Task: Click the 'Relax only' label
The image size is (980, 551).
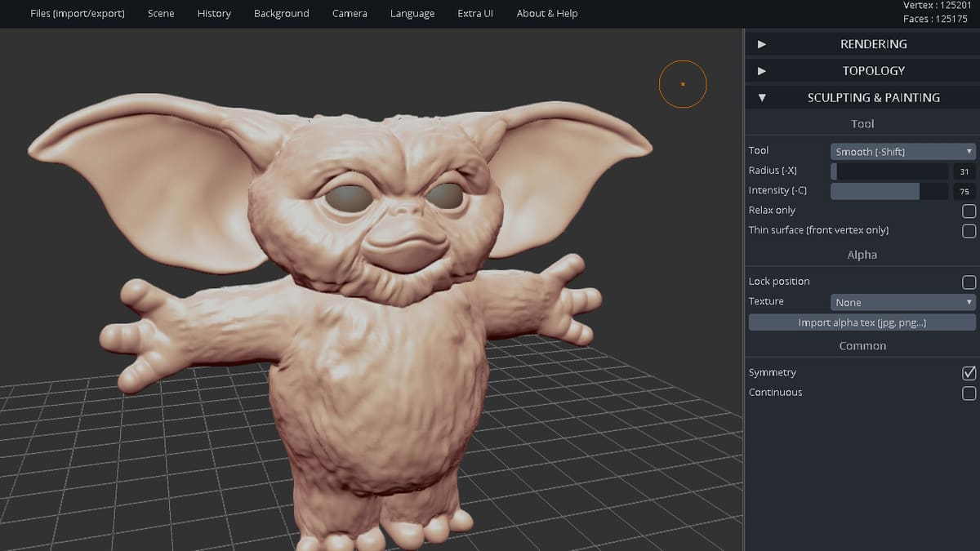Action: pyautogui.click(x=772, y=211)
